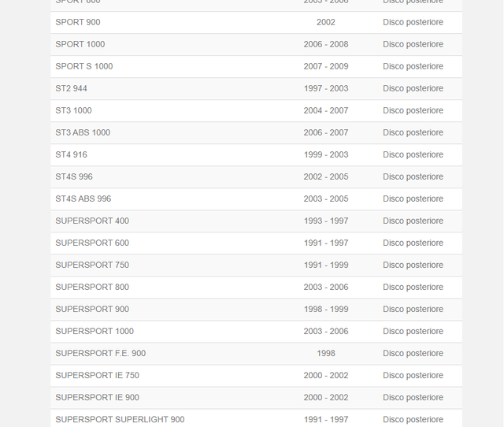Select the SUPERSPORT 900 model name
The width and height of the screenshot is (504, 427).
coord(92,309)
